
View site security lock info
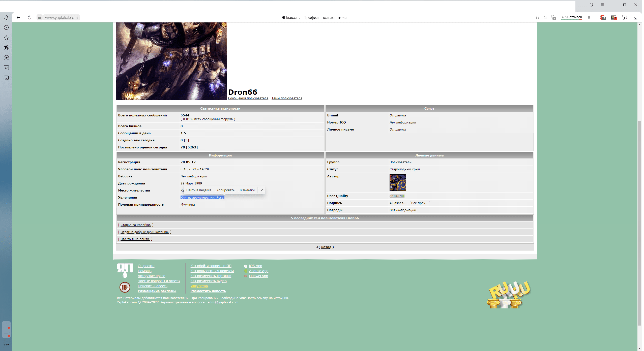(x=39, y=17)
